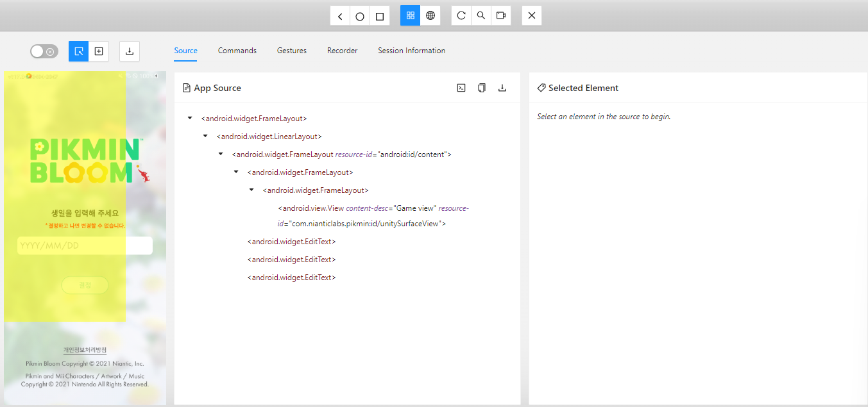Image resolution: width=868 pixels, height=407 pixels.
Task: Copy XML source to clipboard
Action: tap(482, 88)
